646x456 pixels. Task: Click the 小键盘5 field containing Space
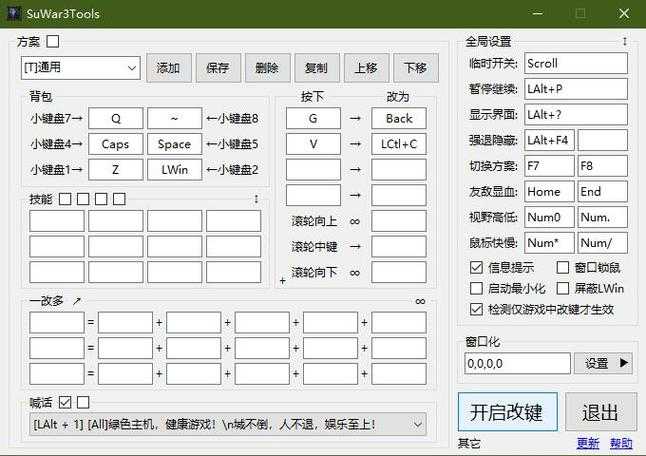[175, 144]
